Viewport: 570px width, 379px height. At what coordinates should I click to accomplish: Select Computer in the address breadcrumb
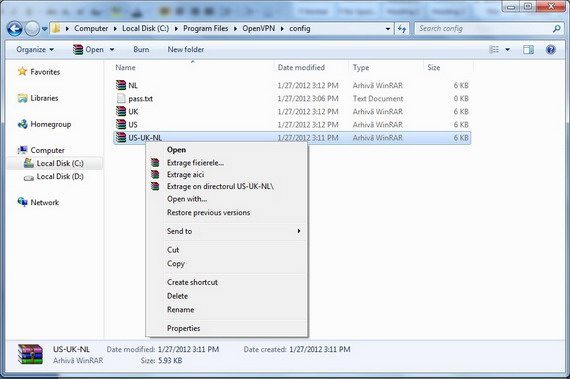pos(91,28)
